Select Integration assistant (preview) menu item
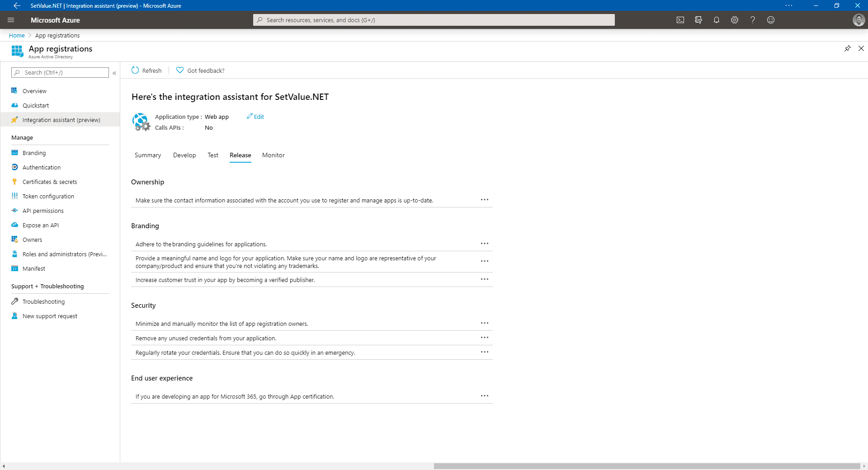This screenshot has height=470, width=868. (60, 120)
